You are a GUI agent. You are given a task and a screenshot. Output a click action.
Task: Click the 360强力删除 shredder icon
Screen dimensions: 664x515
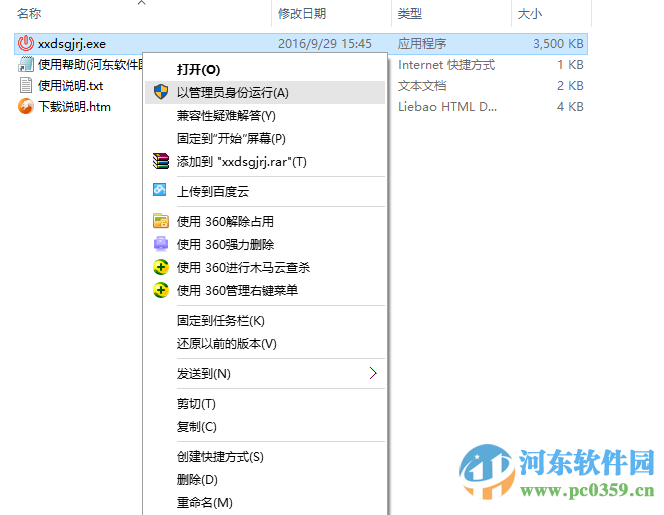[161, 244]
